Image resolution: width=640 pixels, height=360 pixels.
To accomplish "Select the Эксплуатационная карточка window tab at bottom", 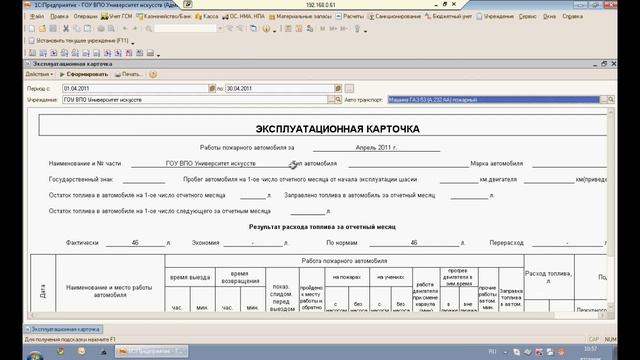I will pyautogui.click(x=63, y=329).
